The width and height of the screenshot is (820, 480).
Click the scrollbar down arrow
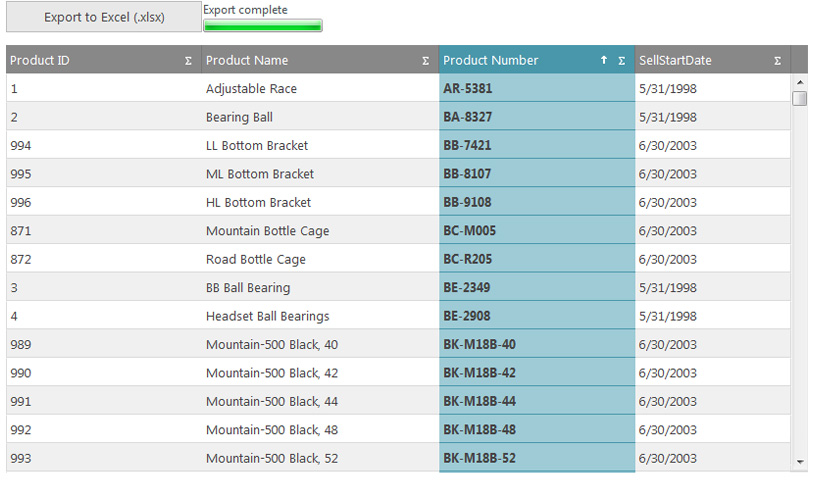800,462
